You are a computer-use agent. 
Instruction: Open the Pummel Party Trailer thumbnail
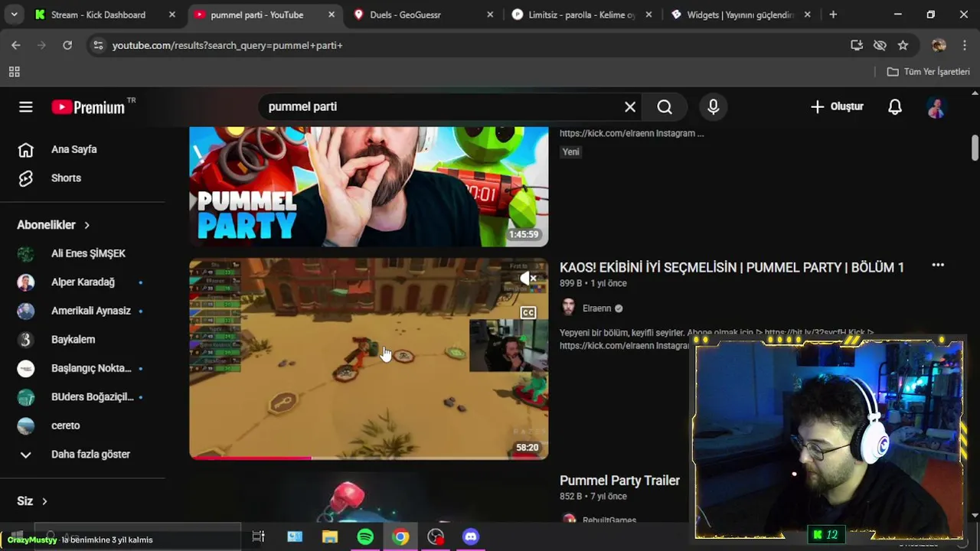point(369,498)
